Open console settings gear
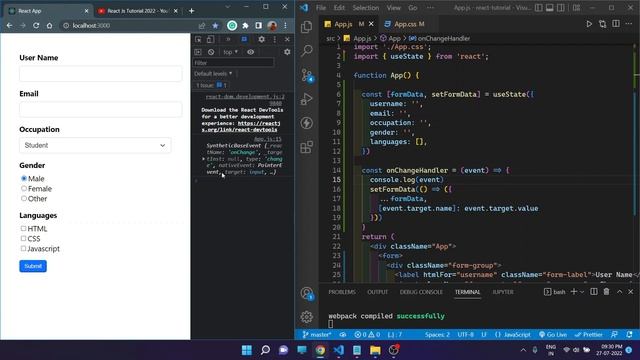Viewport: 640px width, 360px height. pos(287,52)
